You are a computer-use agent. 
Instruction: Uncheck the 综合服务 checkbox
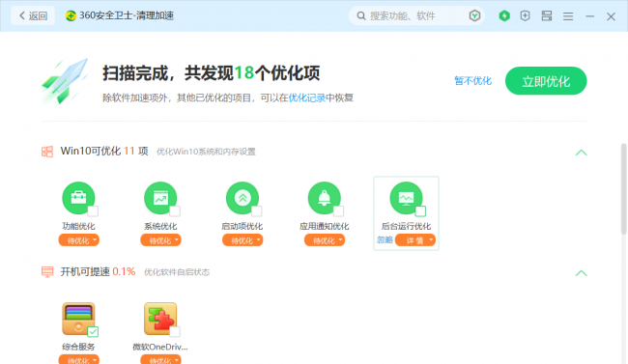coord(93,331)
